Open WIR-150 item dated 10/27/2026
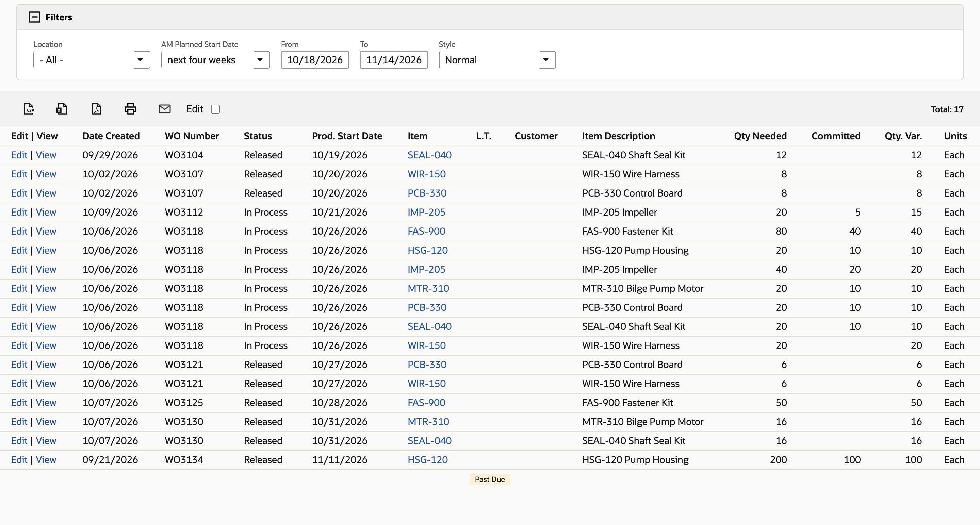 tap(427, 384)
